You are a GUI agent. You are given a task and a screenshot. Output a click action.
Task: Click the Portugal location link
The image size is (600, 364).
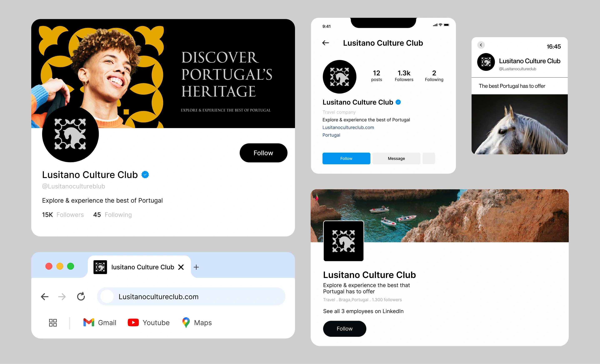pyautogui.click(x=331, y=135)
